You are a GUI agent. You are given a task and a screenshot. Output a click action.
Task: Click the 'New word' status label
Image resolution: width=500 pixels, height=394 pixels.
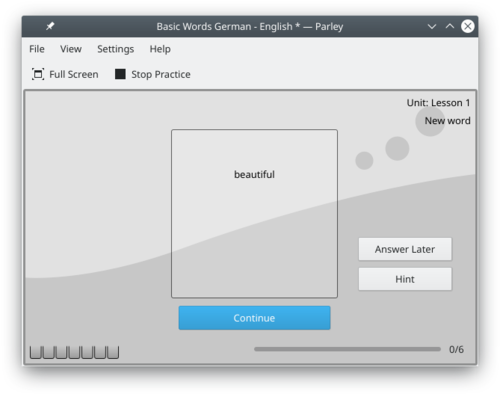click(x=447, y=121)
